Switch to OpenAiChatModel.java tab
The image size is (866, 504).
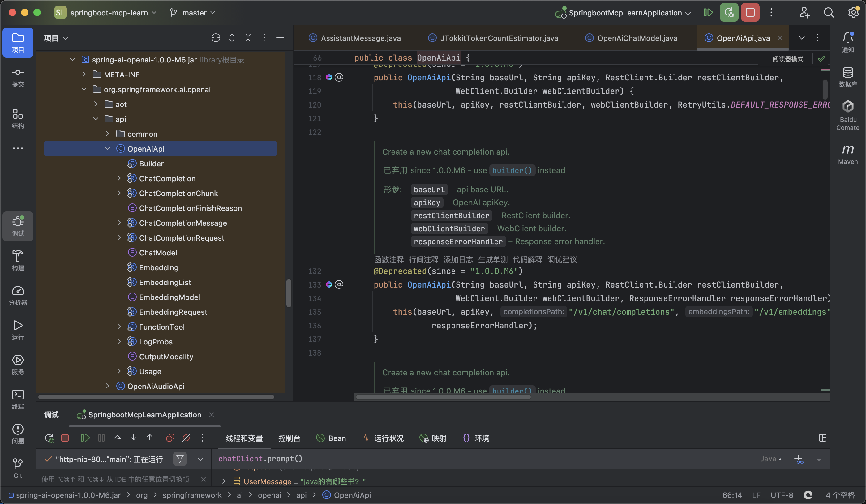coord(631,38)
